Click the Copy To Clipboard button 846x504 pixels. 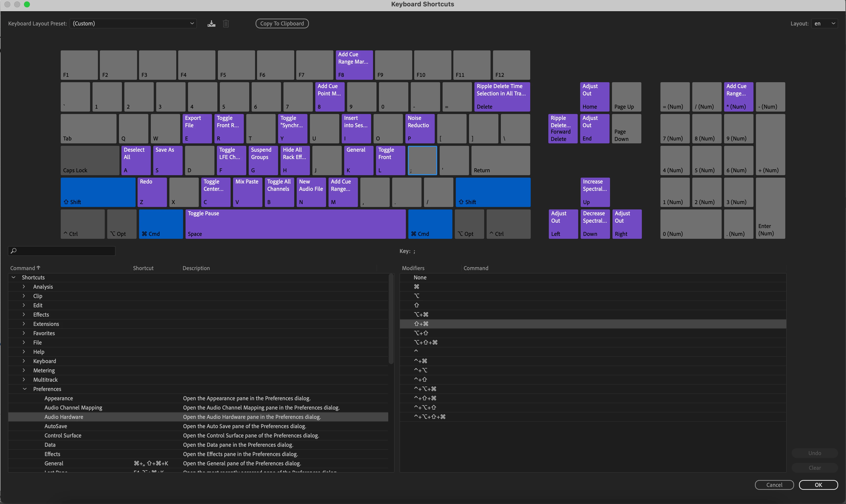pos(282,23)
